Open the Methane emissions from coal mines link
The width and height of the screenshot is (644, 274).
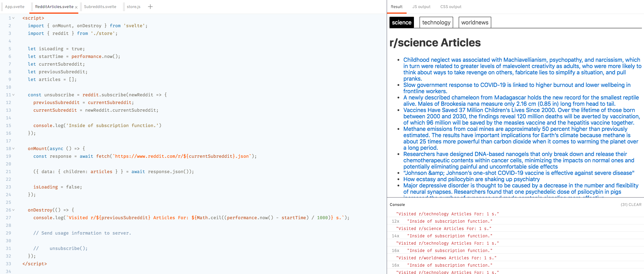tap(521, 138)
